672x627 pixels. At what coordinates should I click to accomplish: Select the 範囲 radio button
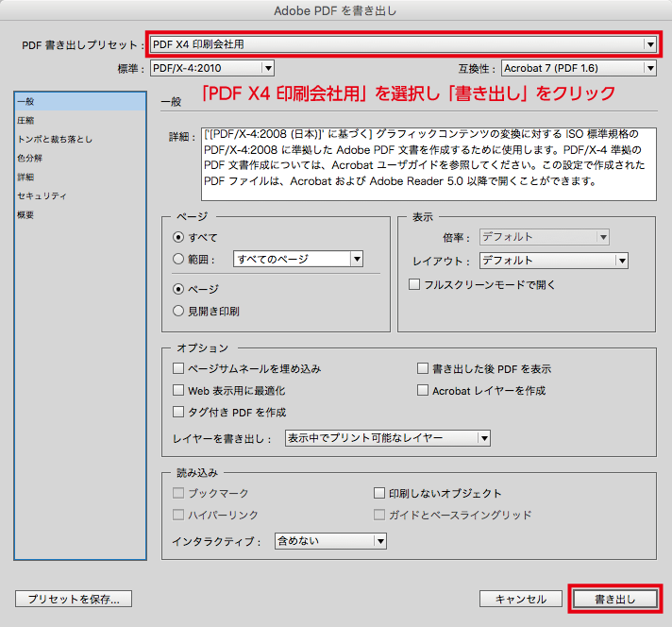click(x=178, y=259)
